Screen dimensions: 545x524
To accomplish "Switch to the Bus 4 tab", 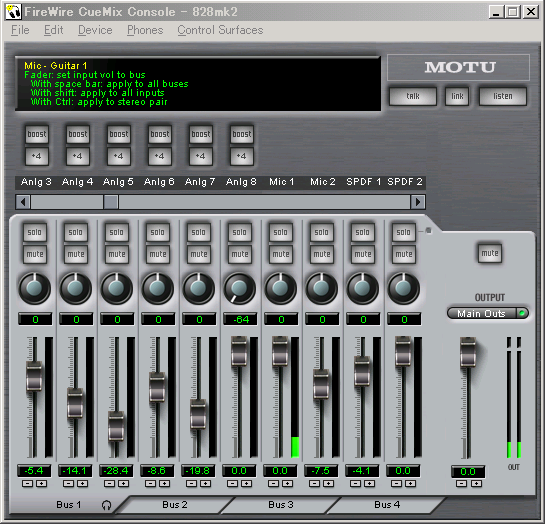I will pos(387,505).
